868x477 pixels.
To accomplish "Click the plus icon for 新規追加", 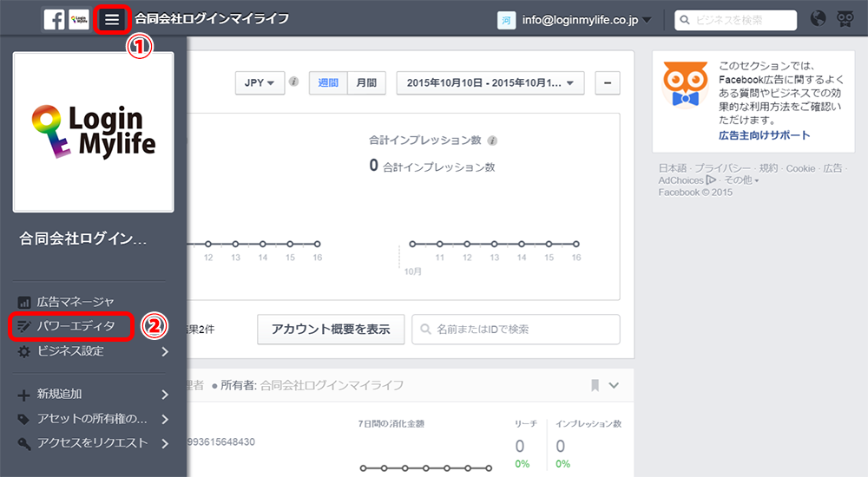I will (23, 395).
